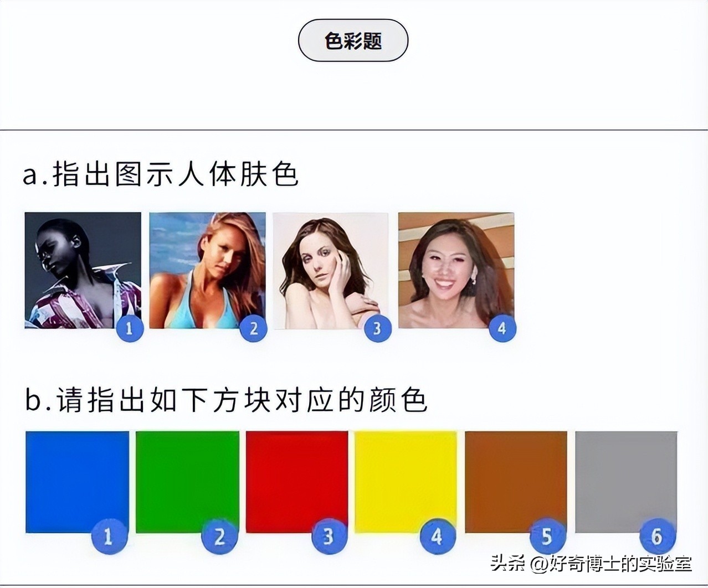The width and height of the screenshot is (708, 588).
Task: Click badge 1 on the blue square
Action: 109,536
